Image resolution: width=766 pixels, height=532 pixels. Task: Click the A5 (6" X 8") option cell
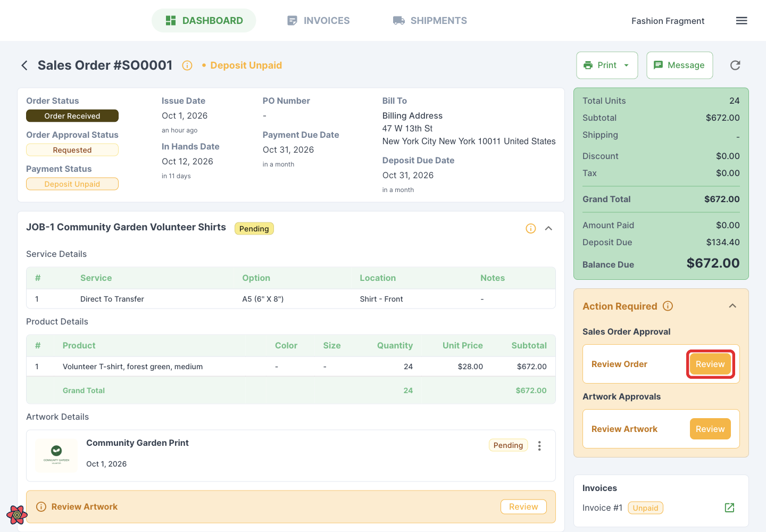263,299
